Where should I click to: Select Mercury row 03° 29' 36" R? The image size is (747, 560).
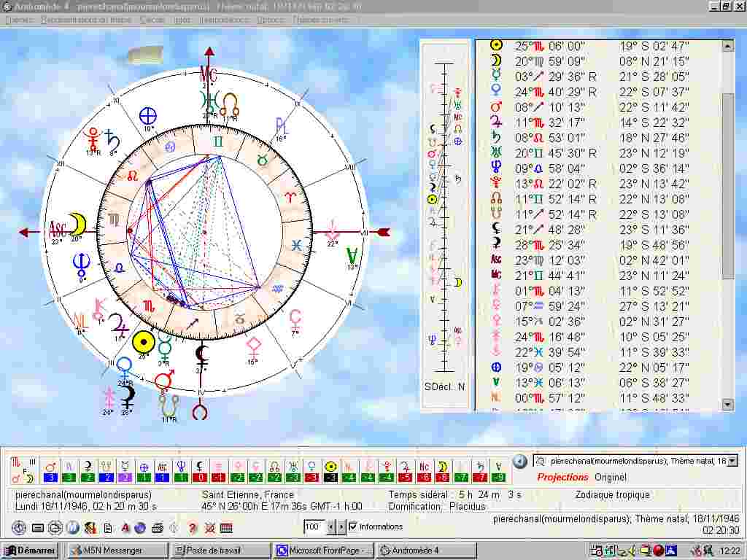click(599, 77)
